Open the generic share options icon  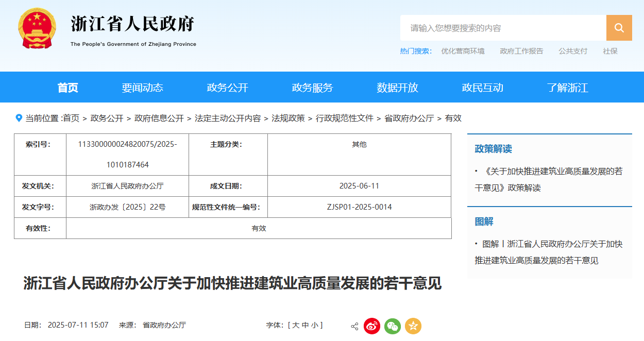[353, 326]
